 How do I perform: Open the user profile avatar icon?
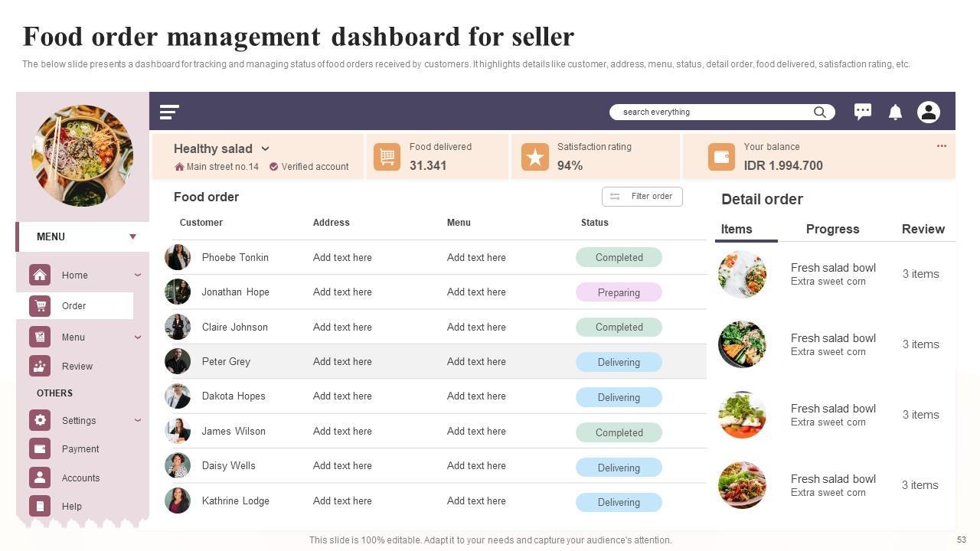pyautogui.click(x=929, y=112)
